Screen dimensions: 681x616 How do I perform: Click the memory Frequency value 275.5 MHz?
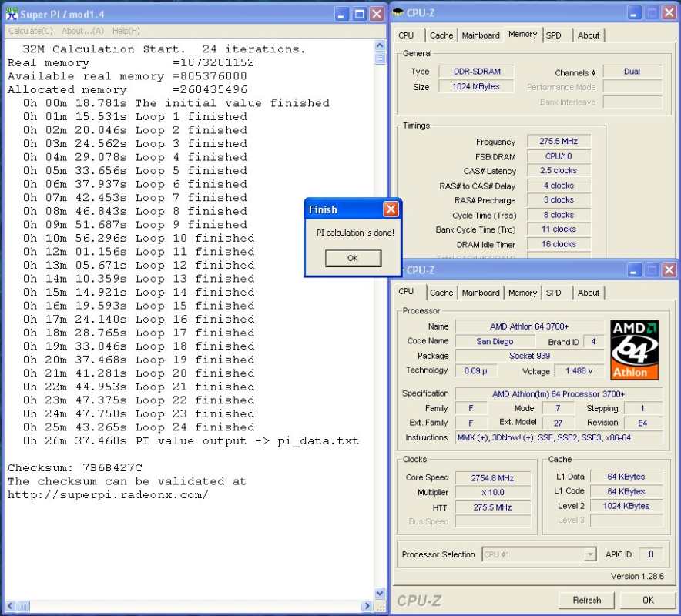pyautogui.click(x=559, y=141)
